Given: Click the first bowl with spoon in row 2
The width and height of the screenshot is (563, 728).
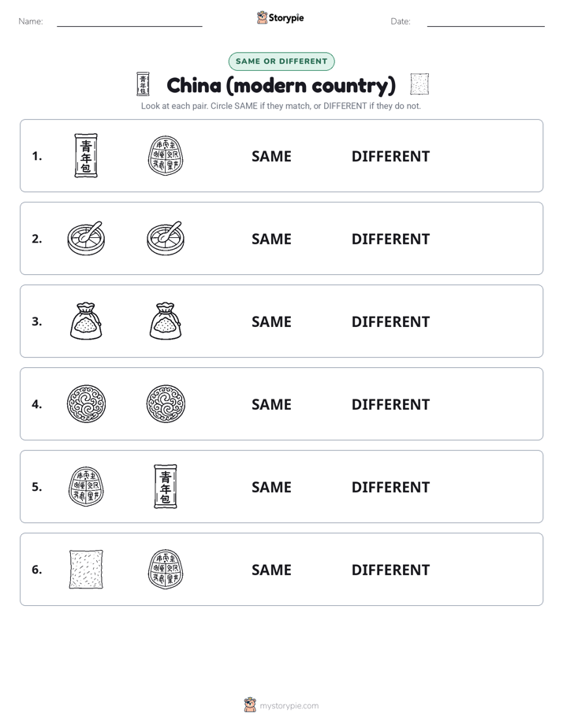Looking at the screenshot, I should click(x=86, y=238).
